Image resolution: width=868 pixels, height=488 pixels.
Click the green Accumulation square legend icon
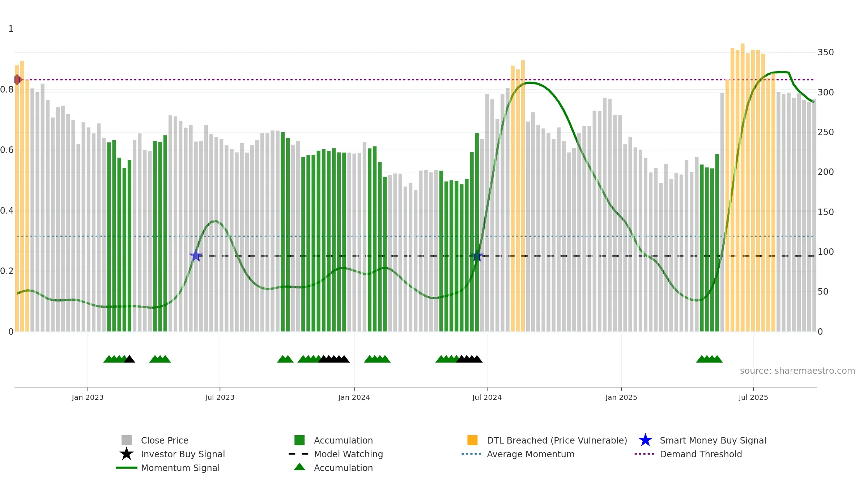coord(299,440)
